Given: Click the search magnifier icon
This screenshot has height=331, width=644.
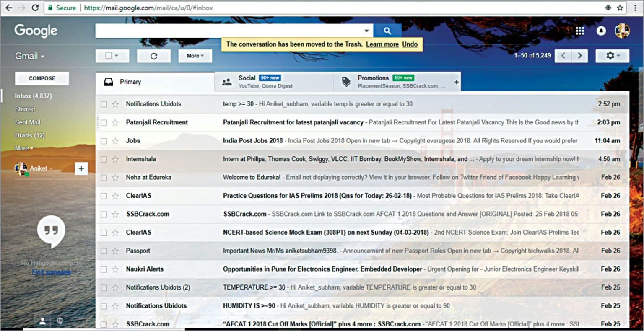Looking at the screenshot, I should point(387,30).
